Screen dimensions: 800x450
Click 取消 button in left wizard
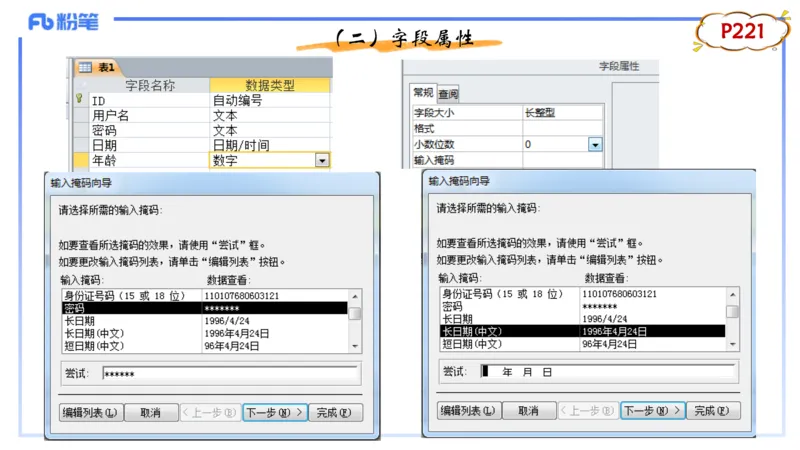pyautogui.click(x=151, y=412)
